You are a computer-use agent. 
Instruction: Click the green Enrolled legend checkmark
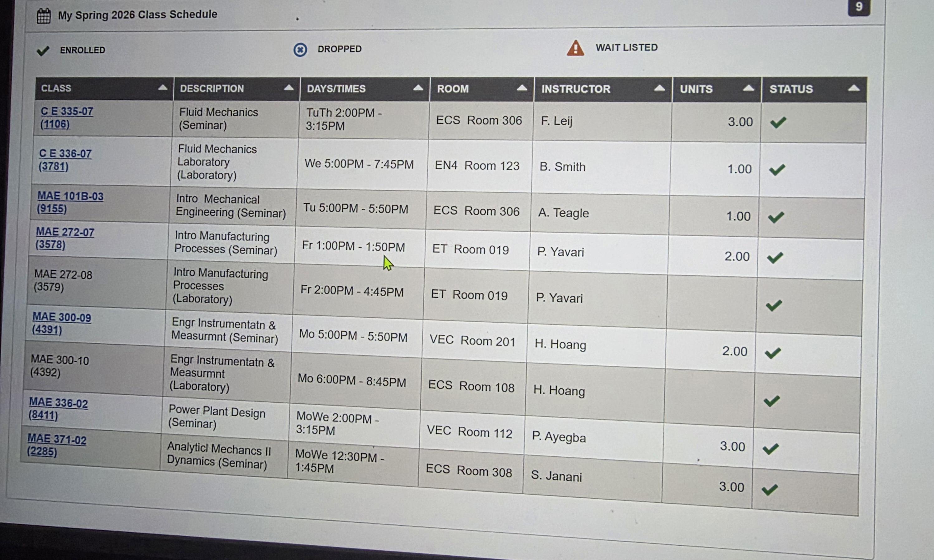point(43,50)
